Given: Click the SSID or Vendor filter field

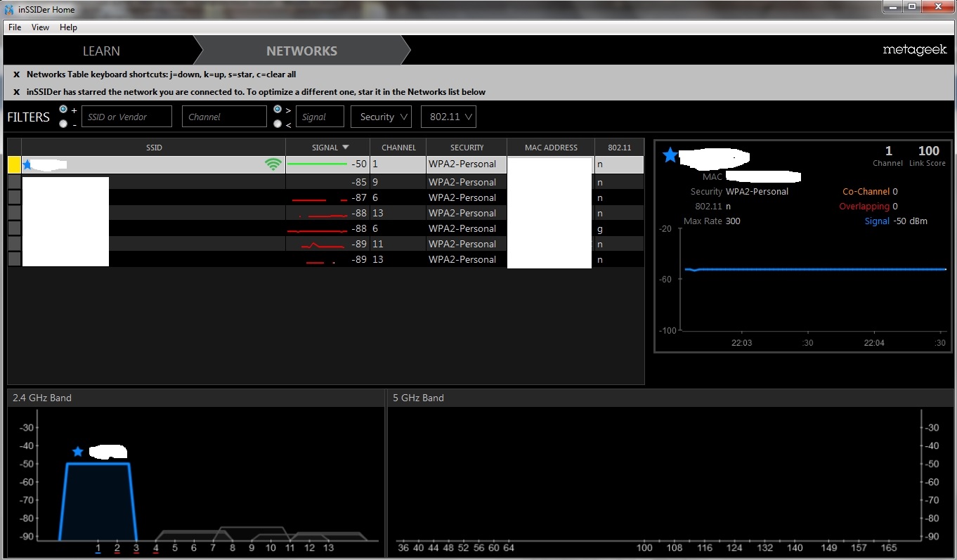Looking at the screenshot, I should pos(126,117).
